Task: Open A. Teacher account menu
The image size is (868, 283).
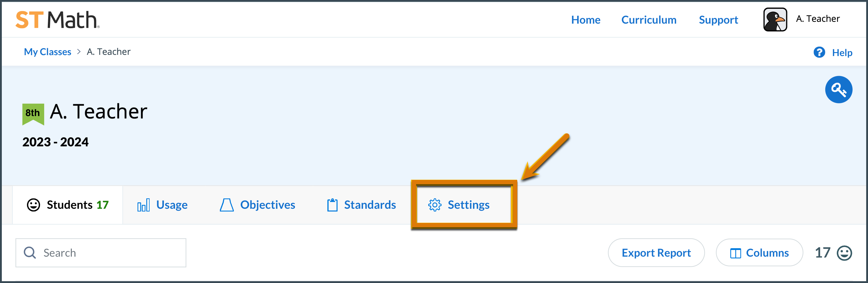Action: click(818, 19)
